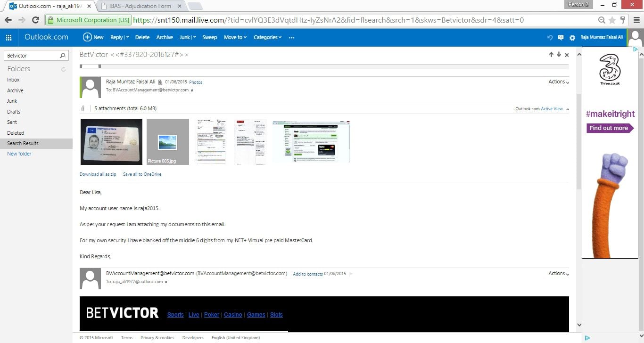Open the Deleted folder
644x343 pixels.
(x=16, y=133)
